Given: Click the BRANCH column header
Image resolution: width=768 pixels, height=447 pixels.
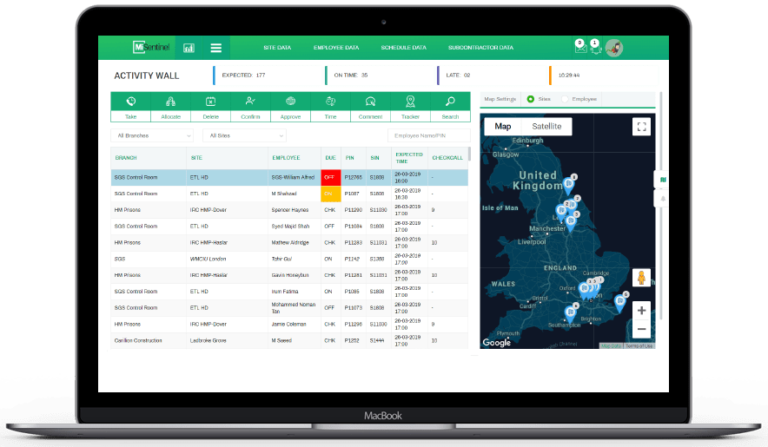Looking at the screenshot, I should 126,158.
